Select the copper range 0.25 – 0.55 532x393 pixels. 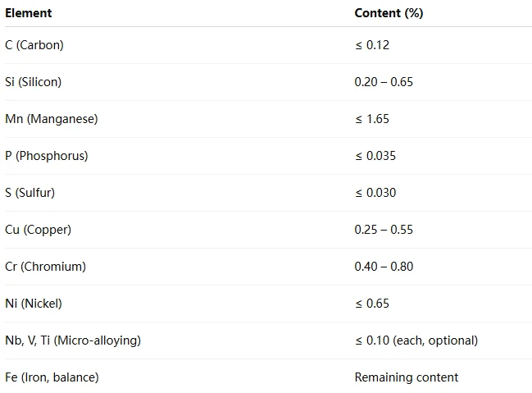tap(384, 230)
